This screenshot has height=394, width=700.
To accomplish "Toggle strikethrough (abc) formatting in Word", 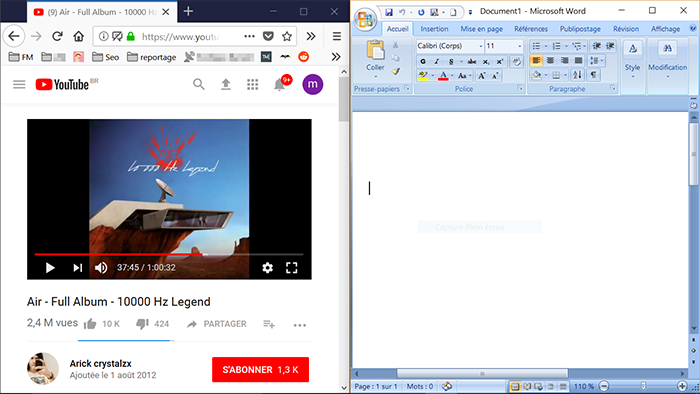I will pyautogui.click(x=471, y=61).
